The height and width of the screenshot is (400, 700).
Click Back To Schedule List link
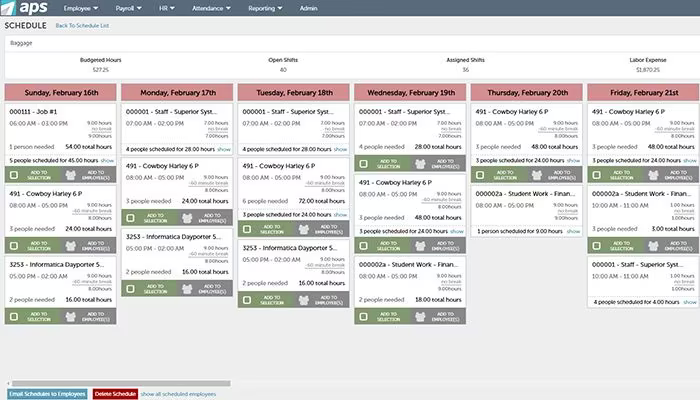[82, 25]
